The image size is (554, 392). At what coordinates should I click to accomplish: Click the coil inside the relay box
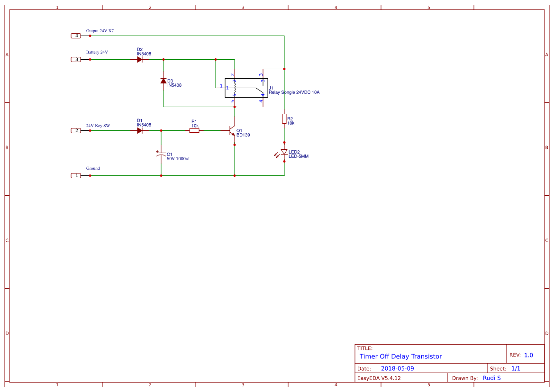[x=235, y=88]
